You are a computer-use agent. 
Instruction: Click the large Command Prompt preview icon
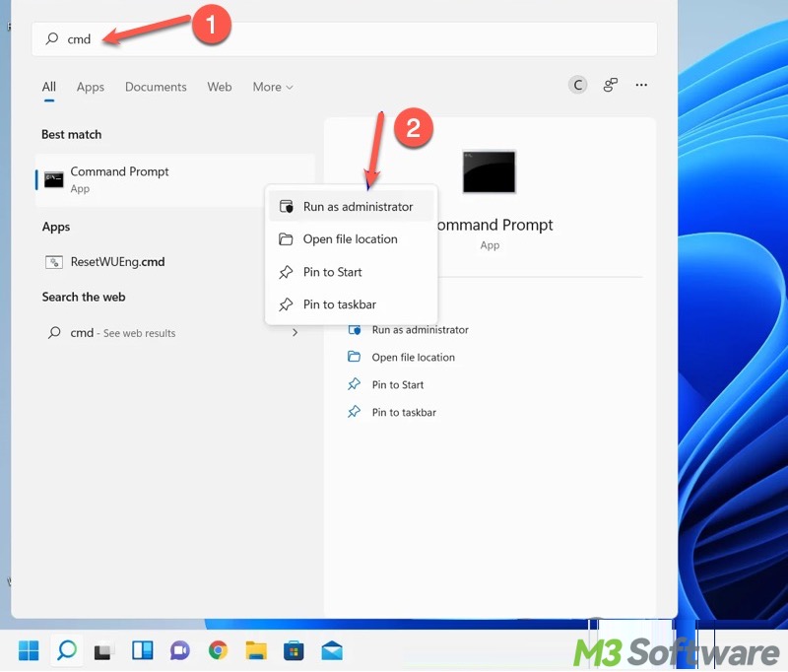489,171
